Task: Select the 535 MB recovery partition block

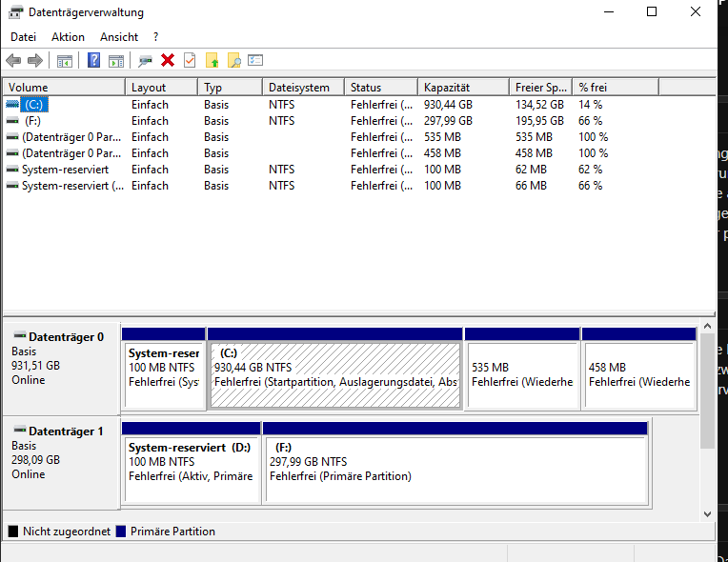Action: click(x=522, y=369)
